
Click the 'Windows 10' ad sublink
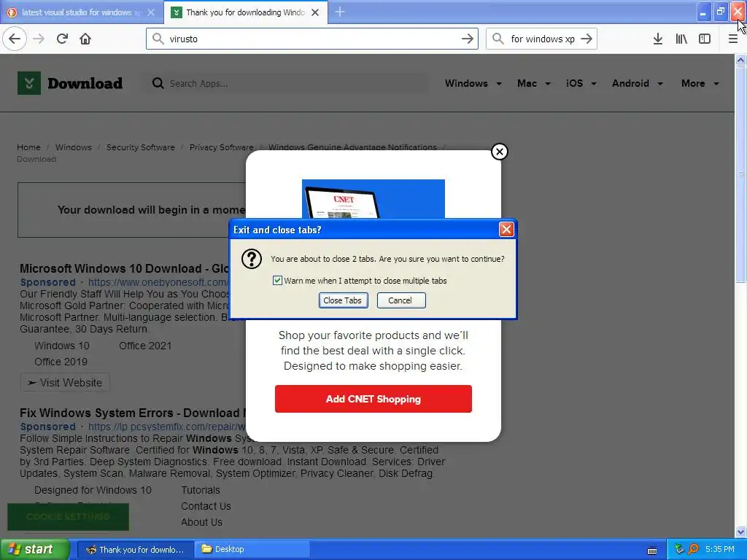click(x=62, y=346)
